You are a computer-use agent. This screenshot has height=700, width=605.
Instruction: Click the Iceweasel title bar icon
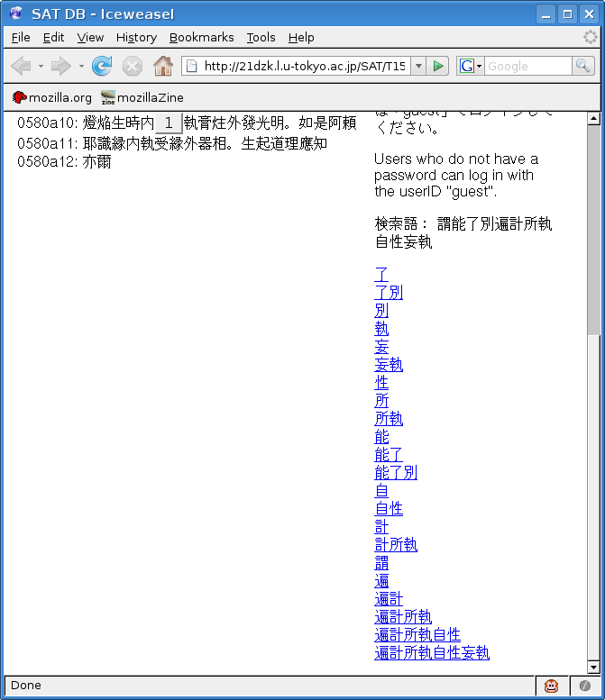tap(16, 14)
